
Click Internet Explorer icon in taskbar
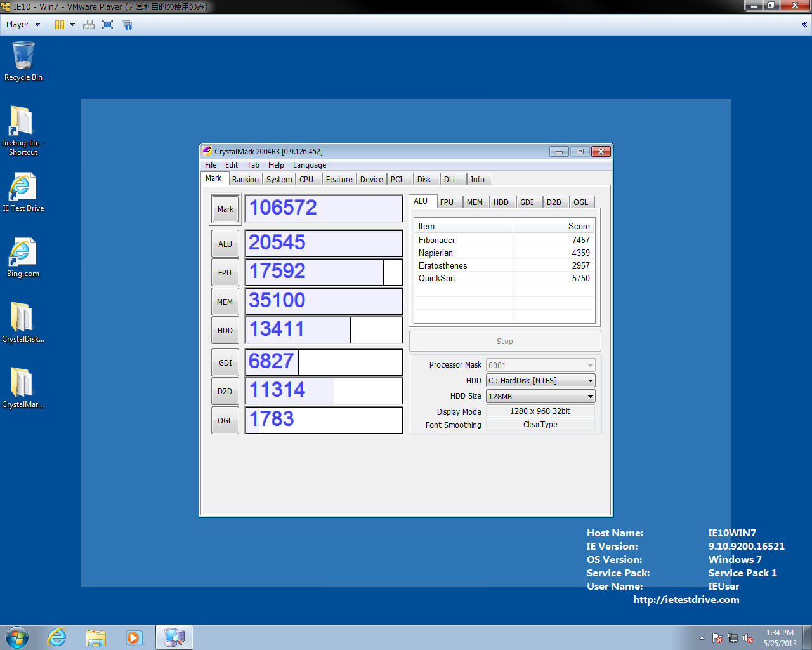click(x=57, y=637)
